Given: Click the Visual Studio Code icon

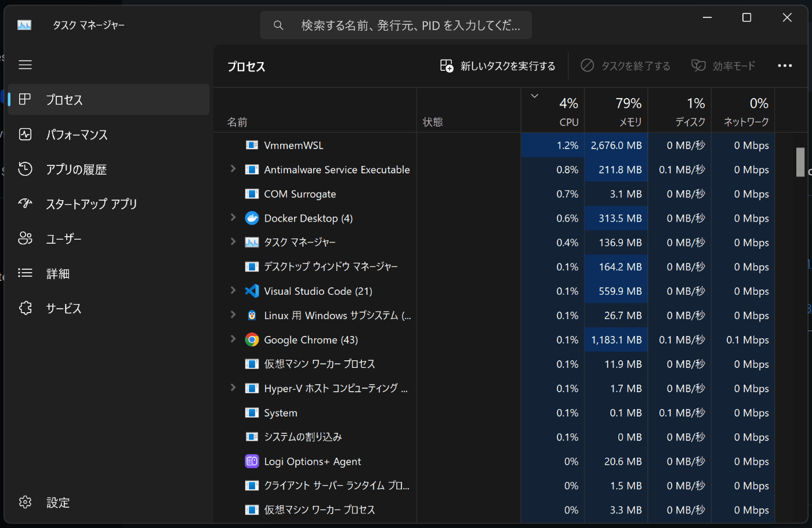Looking at the screenshot, I should [252, 291].
